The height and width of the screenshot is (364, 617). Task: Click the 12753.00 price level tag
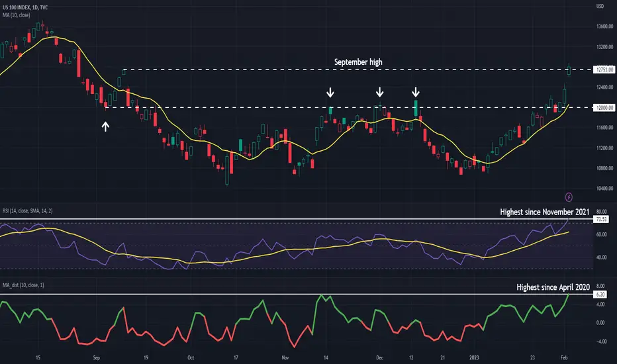pos(604,69)
